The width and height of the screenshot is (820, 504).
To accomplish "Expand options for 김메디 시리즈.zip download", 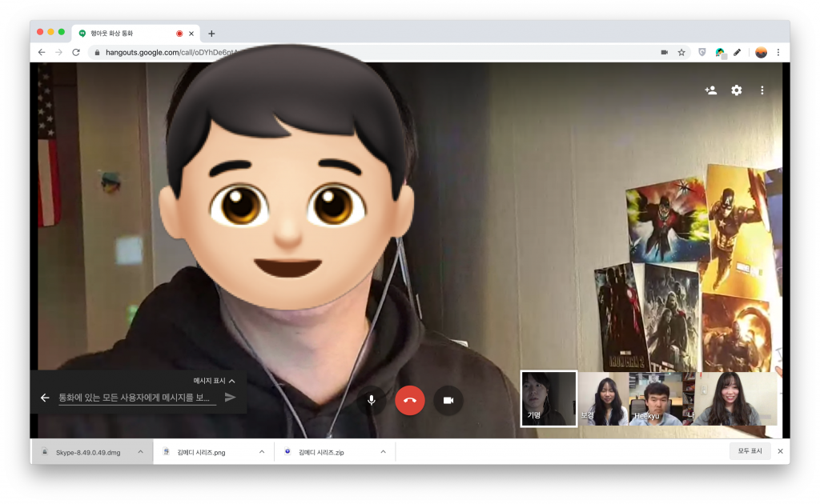I will [x=383, y=452].
